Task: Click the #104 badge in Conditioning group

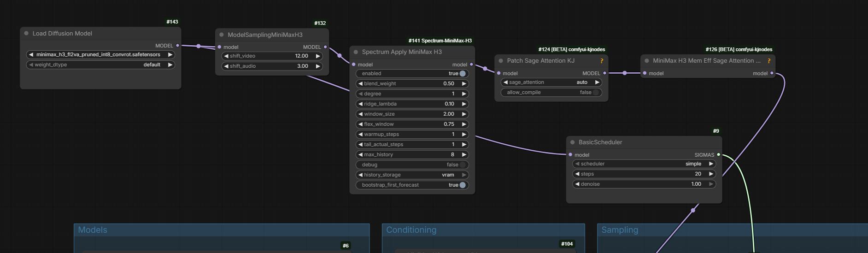Action: (x=567, y=244)
